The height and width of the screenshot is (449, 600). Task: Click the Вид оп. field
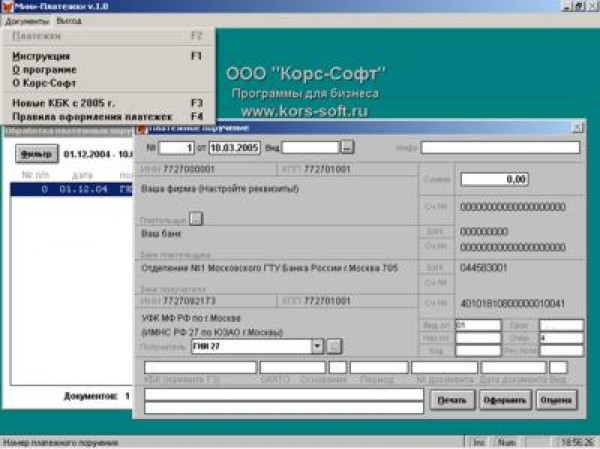click(478, 325)
